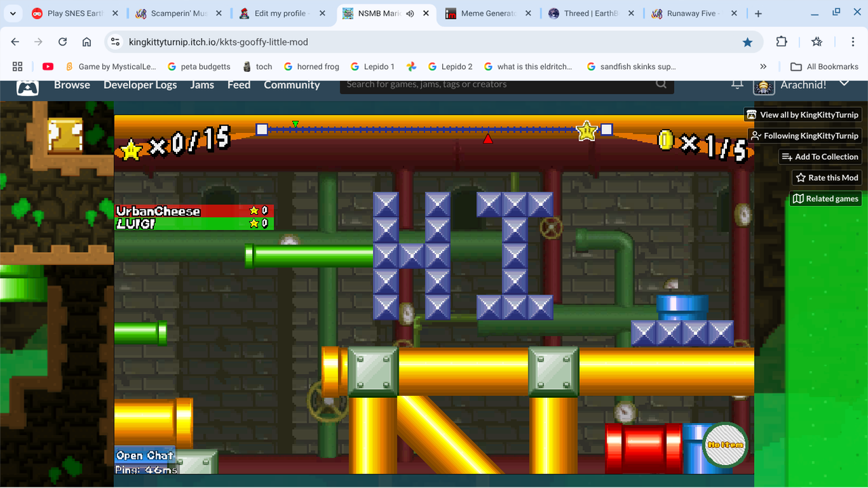The height and width of the screenshot is (488, 868).
Task: Close the Meme Generator tab
Action: (527, 14)
